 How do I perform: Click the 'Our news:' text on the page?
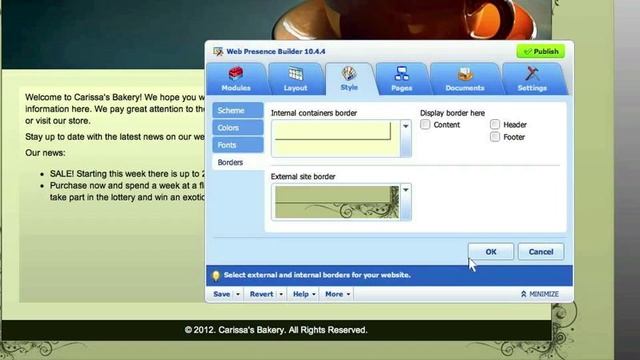coord(45,153)
